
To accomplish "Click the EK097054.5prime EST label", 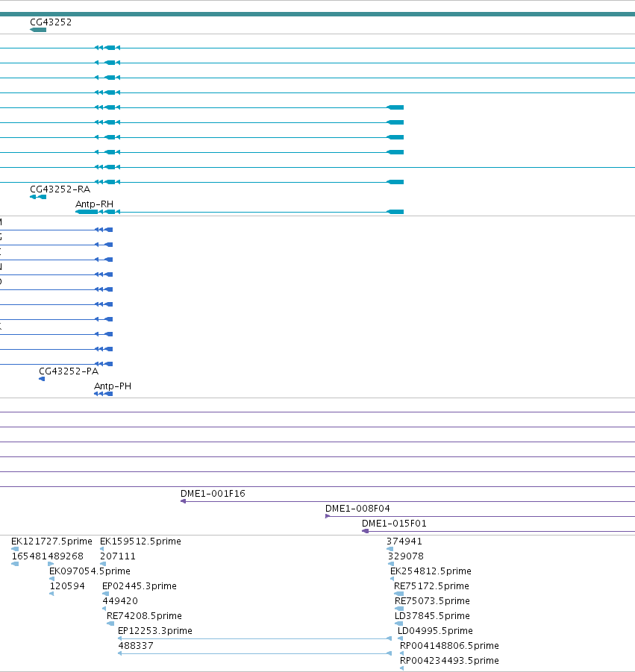I will point(90,571).
